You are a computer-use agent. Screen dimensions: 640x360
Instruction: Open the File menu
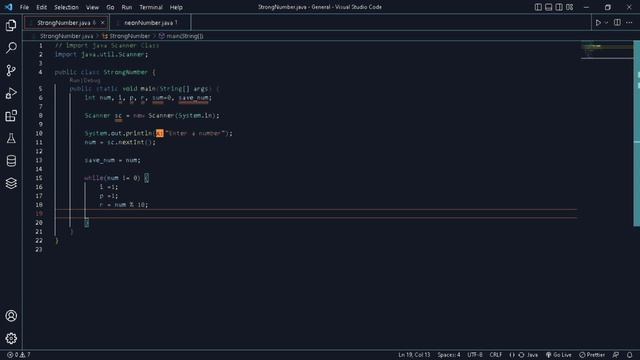[x=24, y=7]
